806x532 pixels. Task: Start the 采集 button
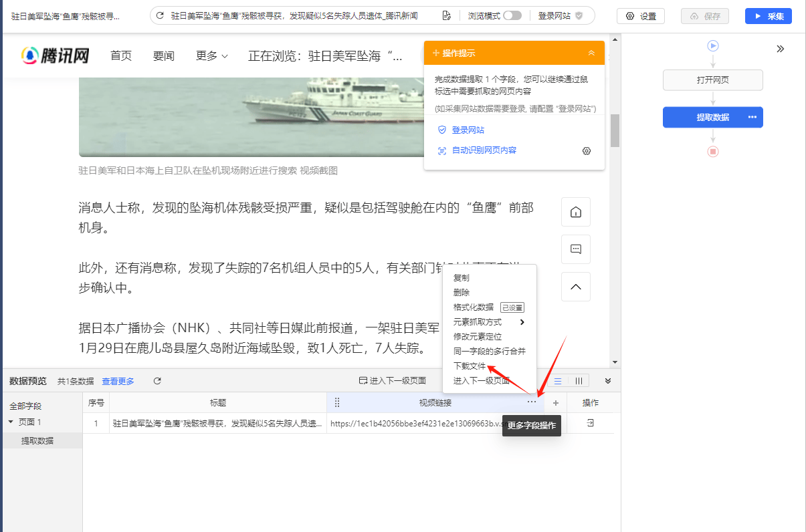coord(769,16)
